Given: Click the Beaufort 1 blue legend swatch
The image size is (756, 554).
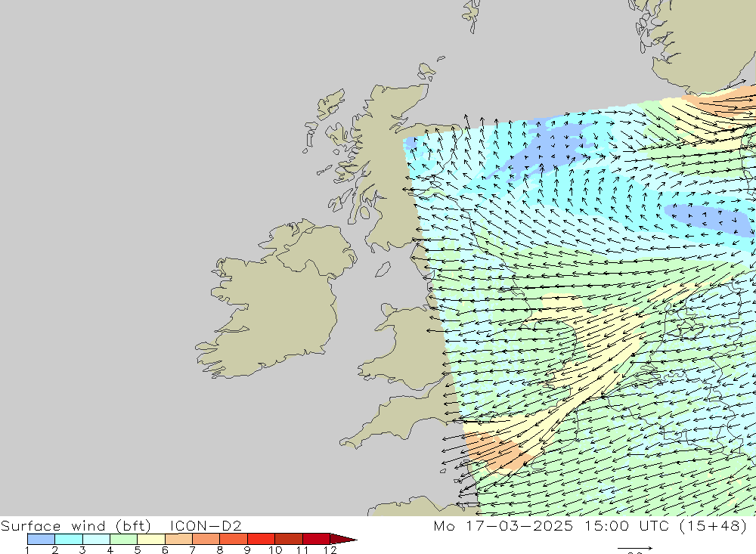Looking at the screenshot, I should point(41,539).
